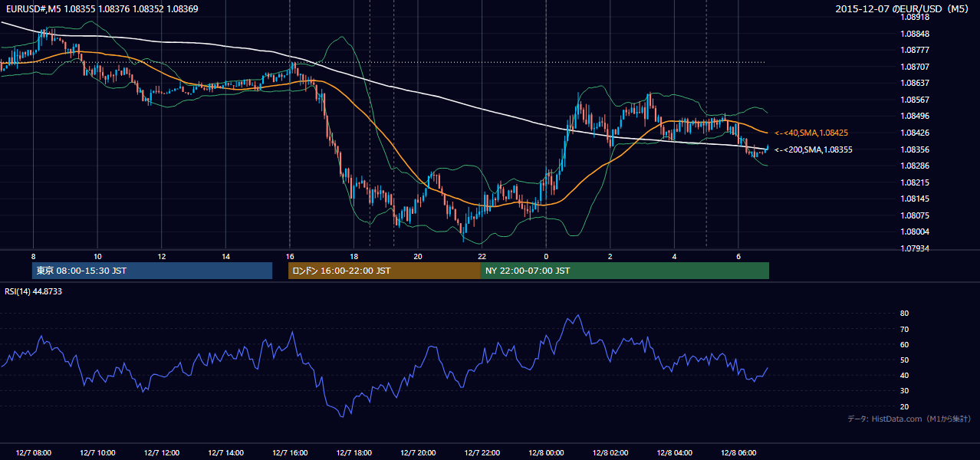Click the bottom time label 12/7 10:00
This screenshot has height=460, width=980.
coord(97,453)
